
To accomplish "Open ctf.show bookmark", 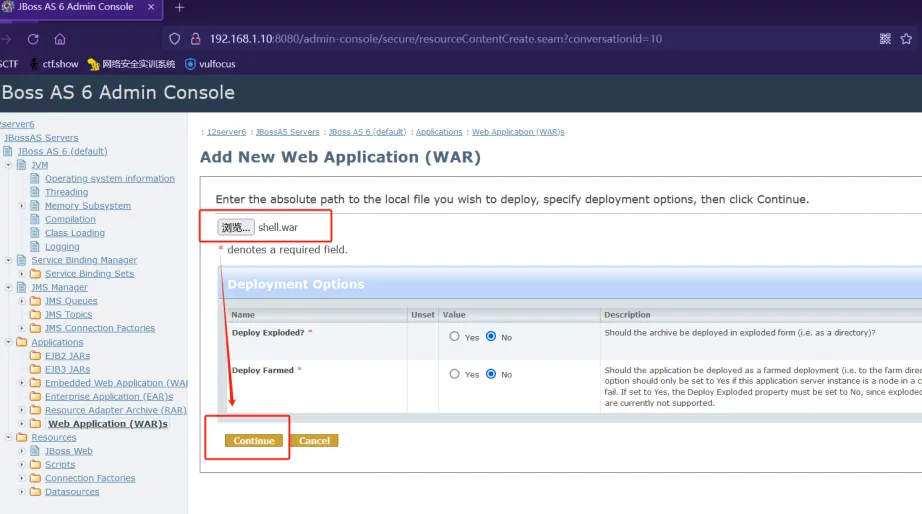I will click(x=54, y=64).
